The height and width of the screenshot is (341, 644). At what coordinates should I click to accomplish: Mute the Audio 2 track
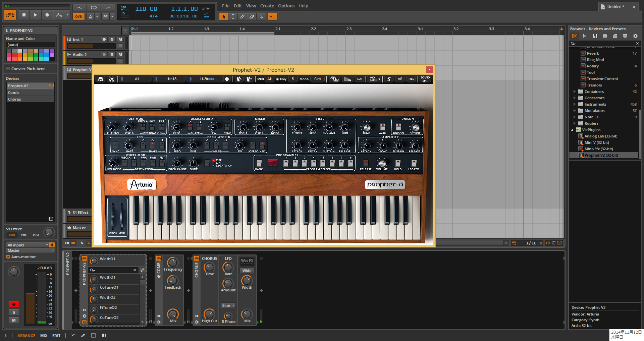point(120,55)
